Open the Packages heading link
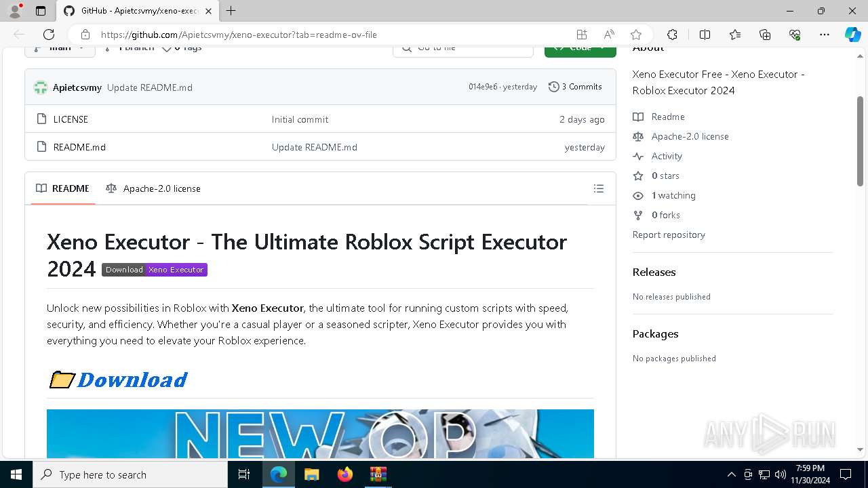Viewport: 868px width, 488px height. click(x=655, y=333)
